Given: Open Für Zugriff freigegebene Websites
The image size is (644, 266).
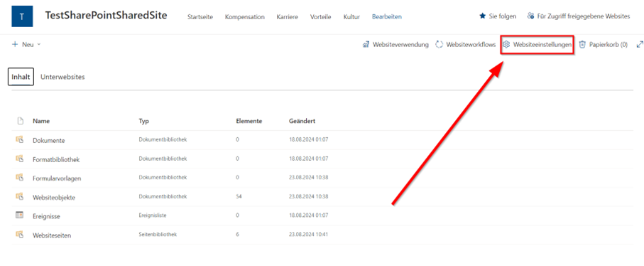Looking at the screenshot, I should coord(584,16).
